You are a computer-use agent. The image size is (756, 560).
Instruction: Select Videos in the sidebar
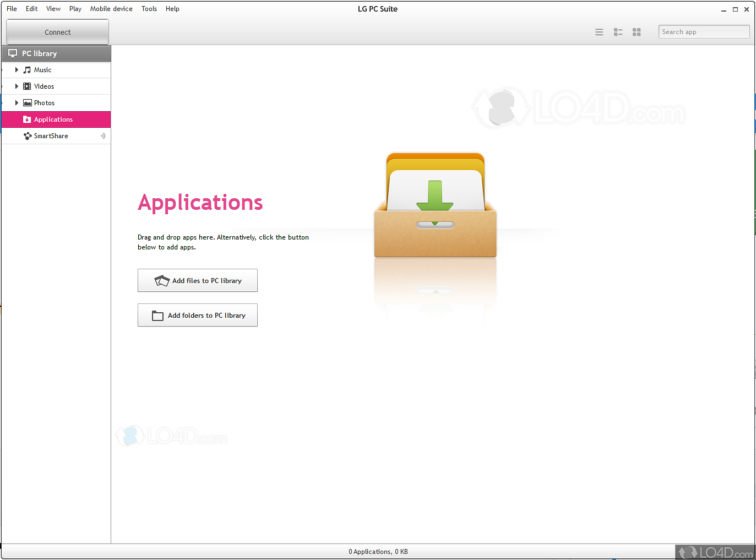click(56, 86)
